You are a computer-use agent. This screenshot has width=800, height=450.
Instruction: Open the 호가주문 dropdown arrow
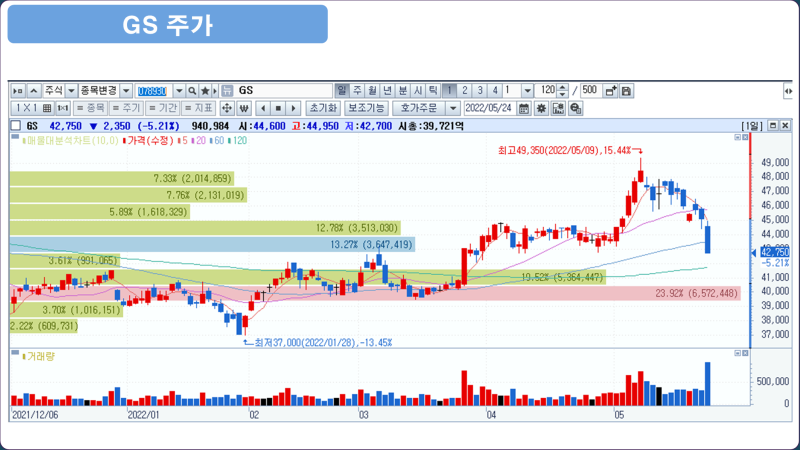click(x=453, y=108)
